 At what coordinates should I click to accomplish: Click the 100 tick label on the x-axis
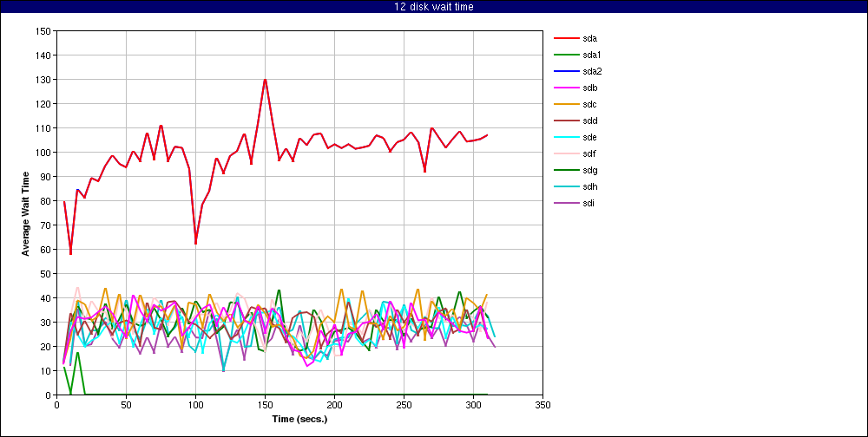point(195,404)
